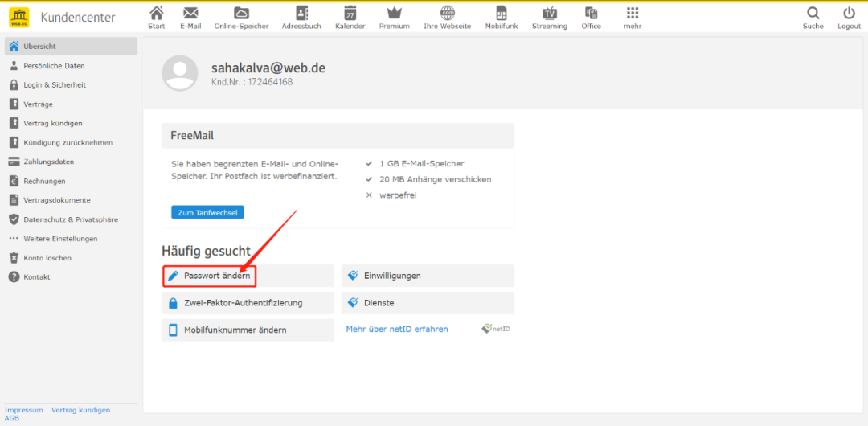Click the netID logo
The width and height of the screenshot is (868, 426).
(x=495, y=329)
